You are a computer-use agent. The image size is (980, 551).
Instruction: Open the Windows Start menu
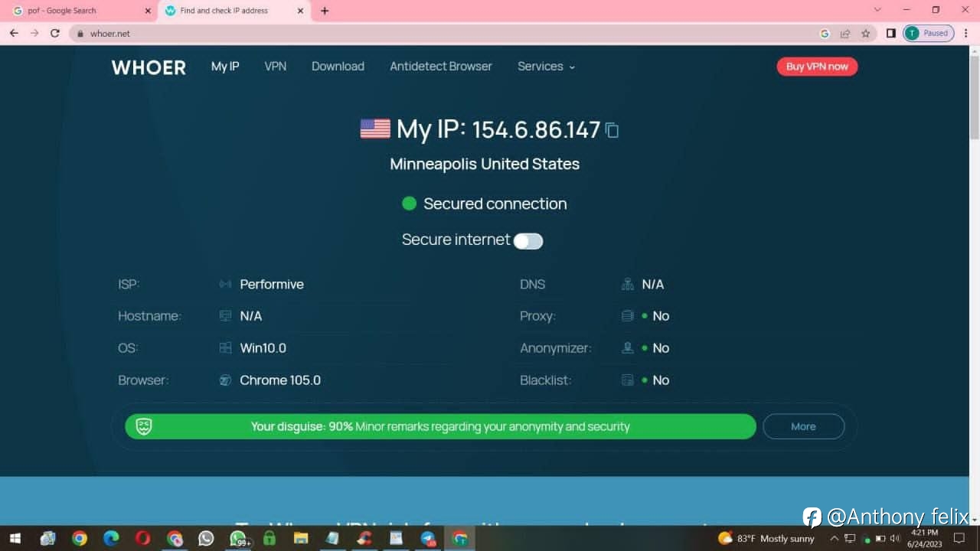click(15, 539)
